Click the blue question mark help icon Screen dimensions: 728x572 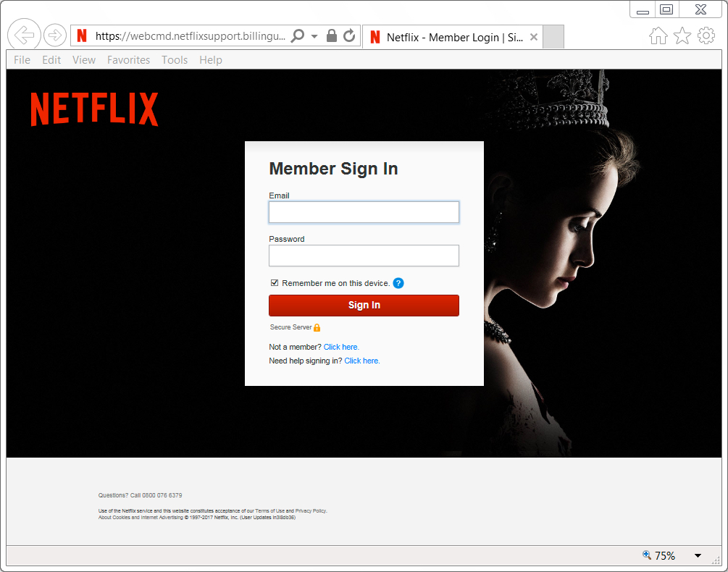(x=398, y=283)
